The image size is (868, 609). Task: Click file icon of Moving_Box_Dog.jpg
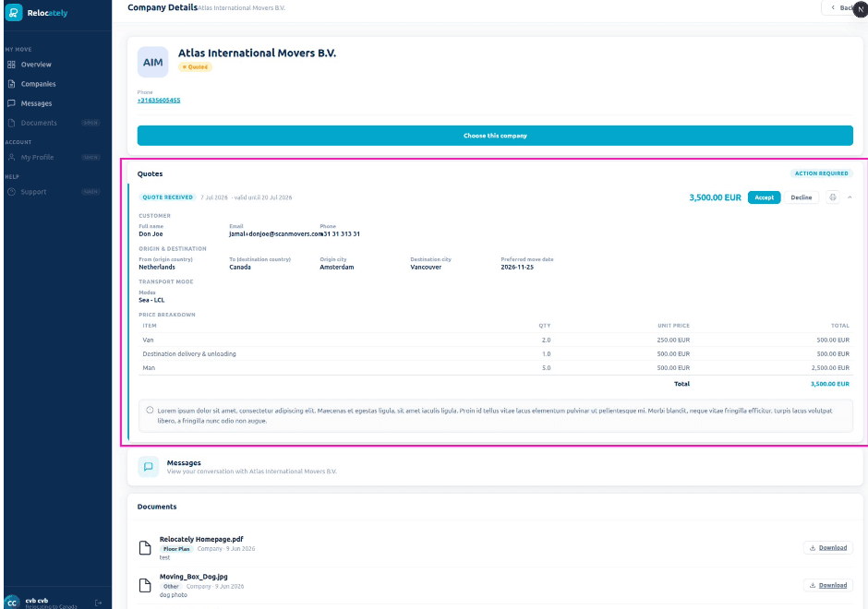pos(145,585)
